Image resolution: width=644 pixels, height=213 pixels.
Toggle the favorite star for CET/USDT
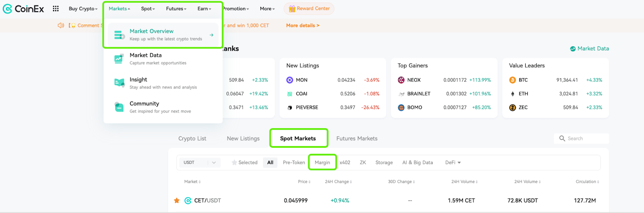click(x=177, y=201)
